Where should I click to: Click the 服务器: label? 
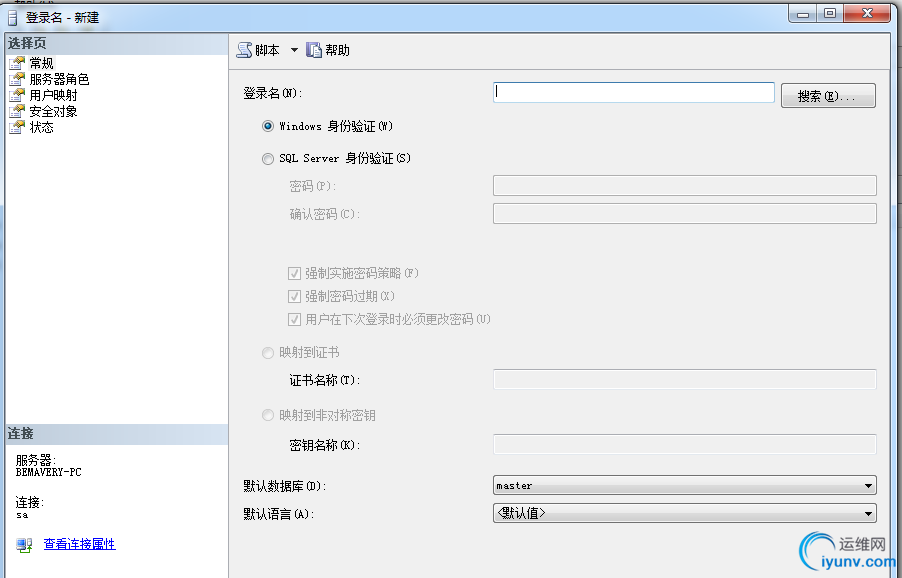coord(36,460)
